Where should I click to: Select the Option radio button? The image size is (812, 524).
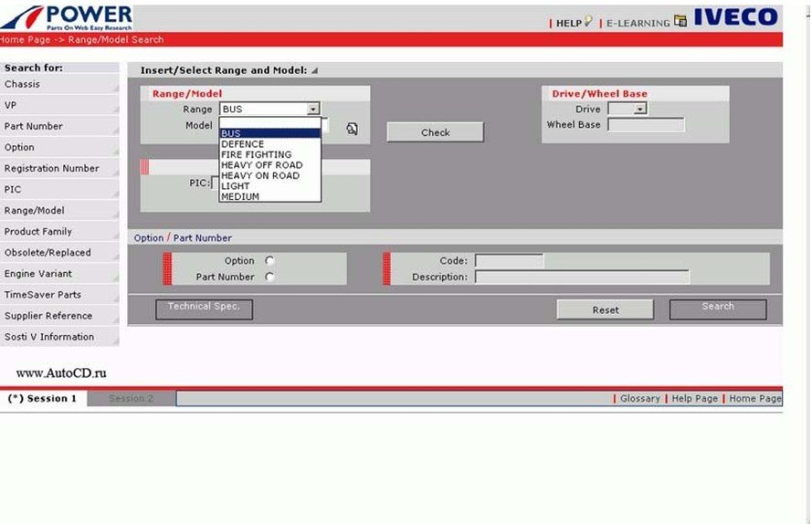click(x=269, y=261)
